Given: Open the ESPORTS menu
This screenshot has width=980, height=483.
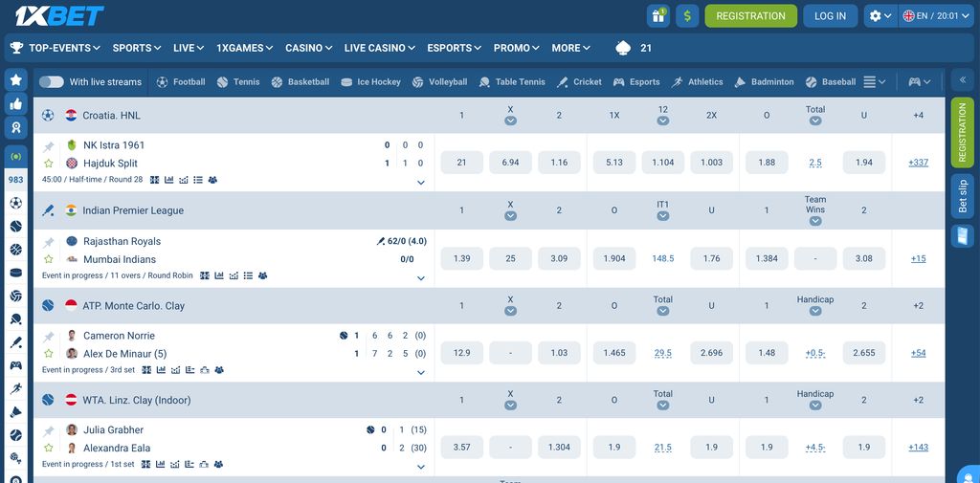Looking at the screenshot, I should (x=455, y=48).
